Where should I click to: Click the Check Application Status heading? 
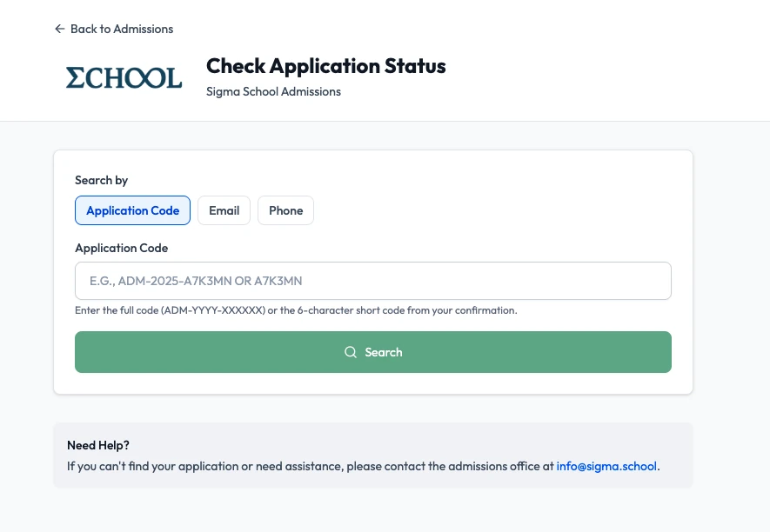coord(326,66)
